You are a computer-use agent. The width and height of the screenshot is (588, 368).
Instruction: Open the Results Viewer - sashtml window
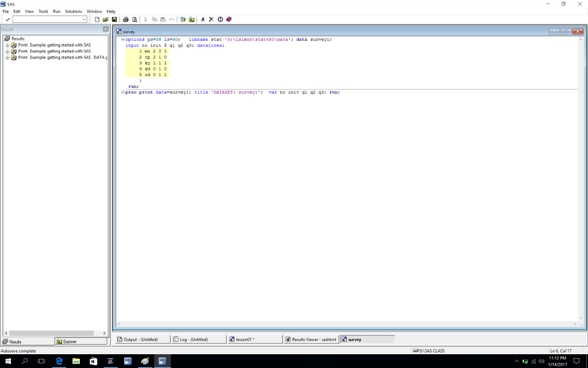(310, 339)
